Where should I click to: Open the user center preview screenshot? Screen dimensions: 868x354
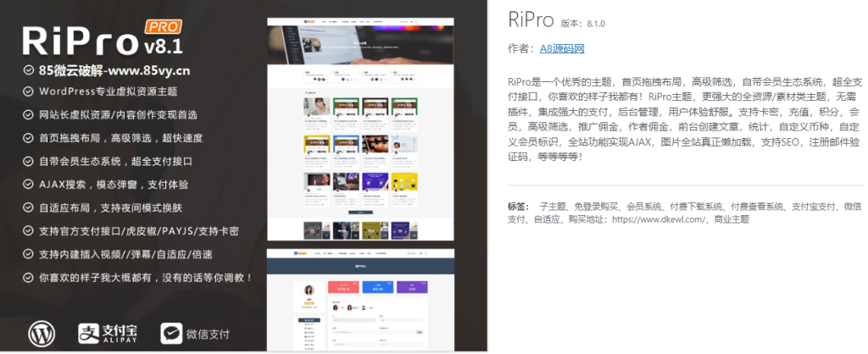pyautogui.click(x=360, y=300)
